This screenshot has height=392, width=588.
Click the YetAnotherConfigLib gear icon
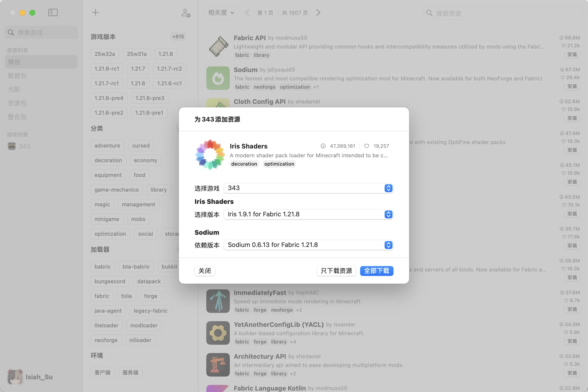click(x=218, y=333)
